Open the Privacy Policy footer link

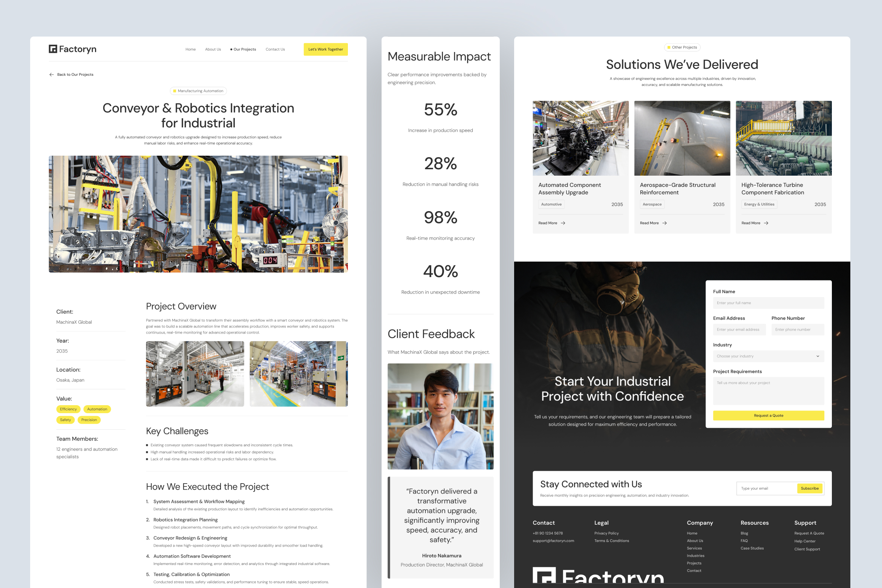point(606,533)
